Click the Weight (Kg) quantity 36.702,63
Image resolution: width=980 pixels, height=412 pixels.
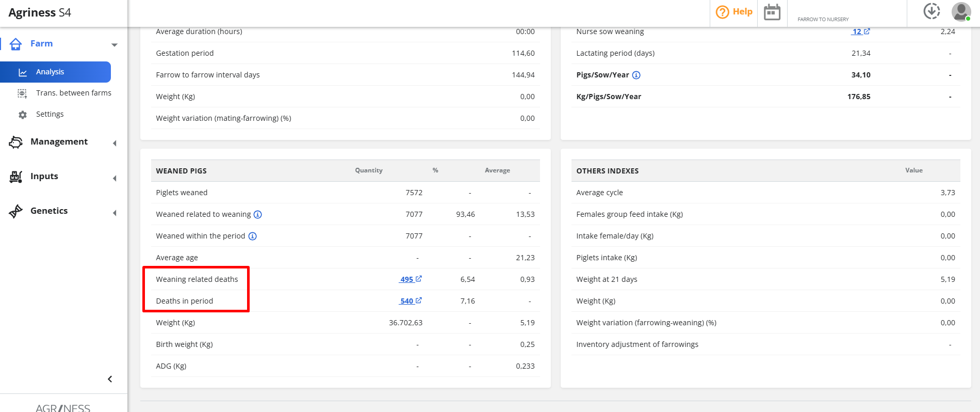406,323
